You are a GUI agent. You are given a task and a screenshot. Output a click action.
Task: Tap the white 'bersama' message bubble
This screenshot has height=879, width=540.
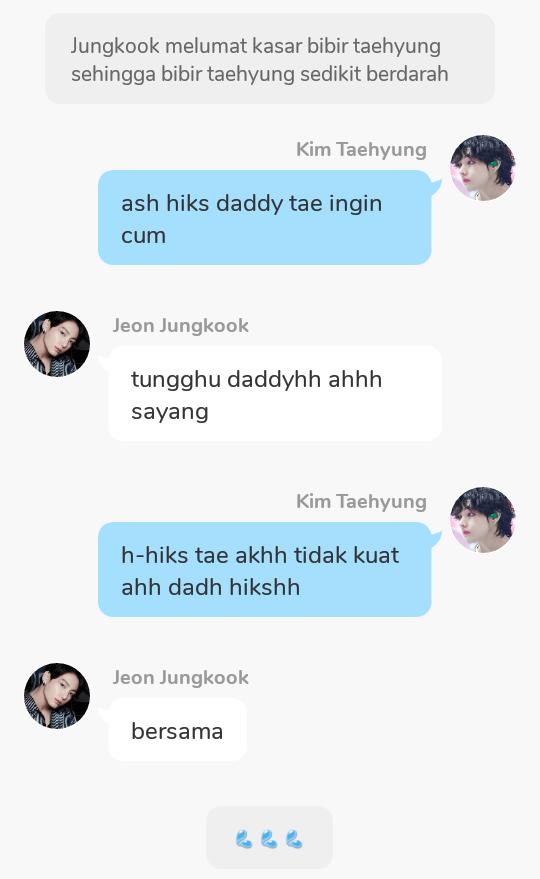(177, 730)
